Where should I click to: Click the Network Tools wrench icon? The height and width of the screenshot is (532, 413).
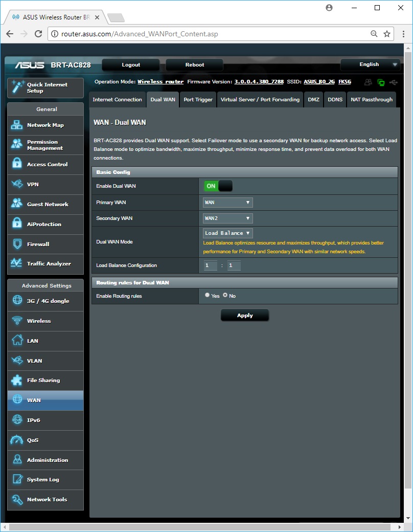click(x=17, y=499)
